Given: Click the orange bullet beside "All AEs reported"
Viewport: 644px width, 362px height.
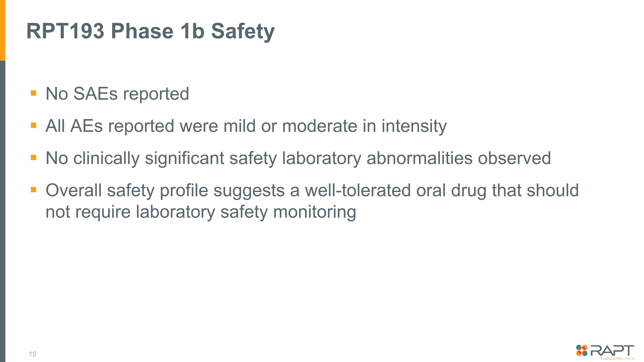Looking at the screenshot, I should pyautogui.click(x=33, y=125).
